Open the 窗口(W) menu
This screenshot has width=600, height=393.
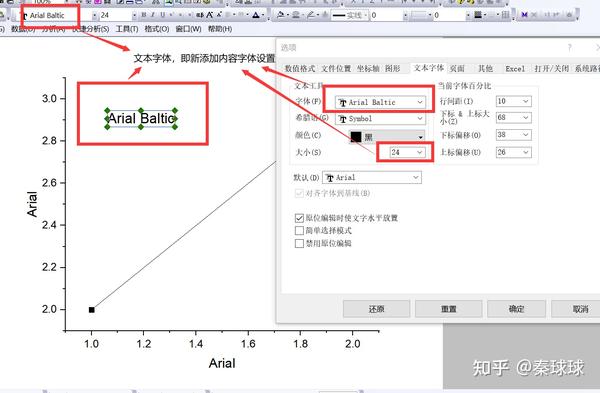tap(188, 29)
